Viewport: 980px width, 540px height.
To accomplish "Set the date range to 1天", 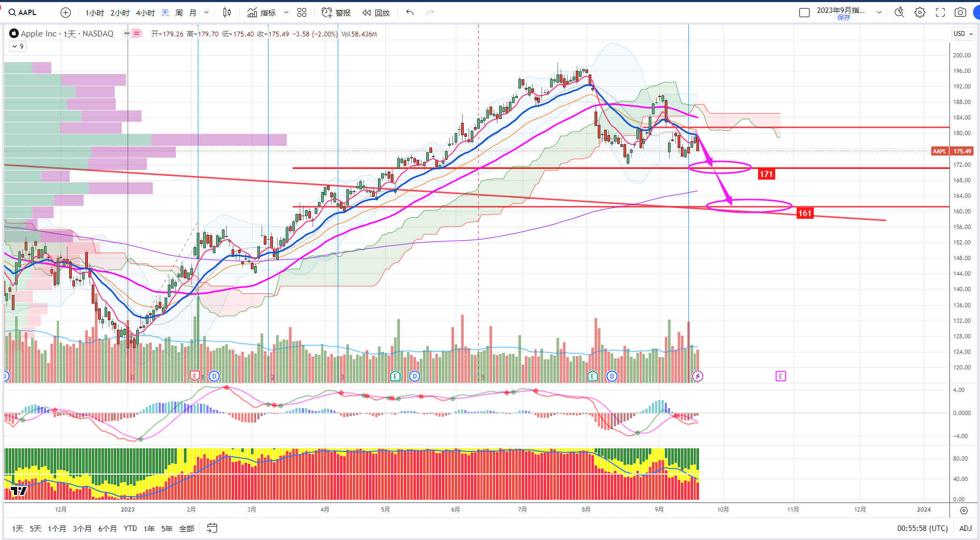I will tap(18, 528).
